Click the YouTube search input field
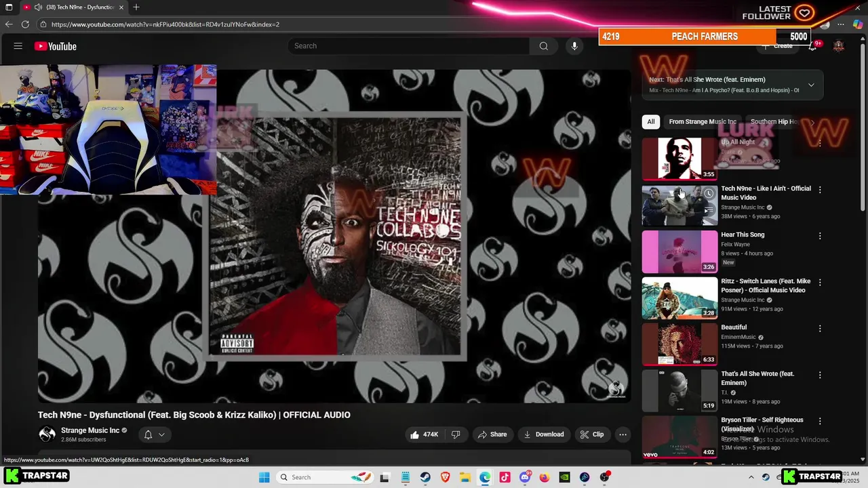Image resolution: width=868 pixels, height=488 pixels. tap(409, 46)
